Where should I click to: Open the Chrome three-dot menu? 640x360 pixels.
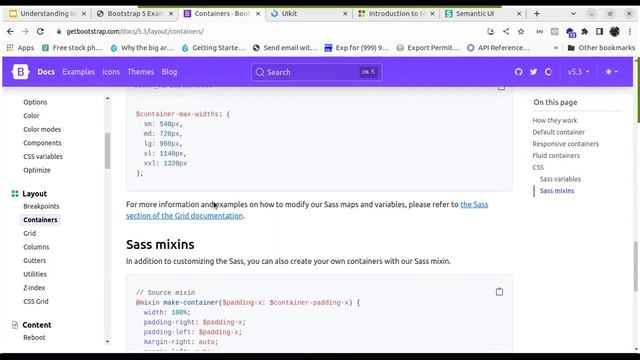(x=630, y=31)
